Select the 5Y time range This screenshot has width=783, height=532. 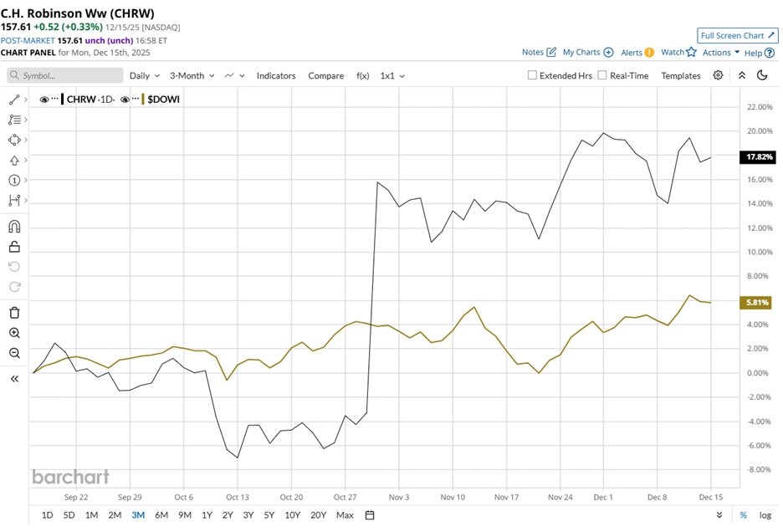pyautogui.click(x=269, y=515)
